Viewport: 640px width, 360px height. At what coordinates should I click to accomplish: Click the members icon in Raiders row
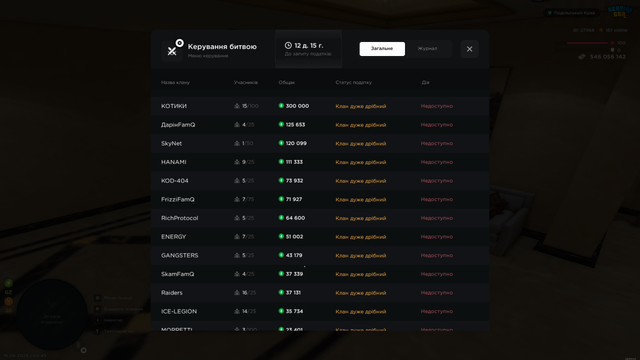point(237,293)
